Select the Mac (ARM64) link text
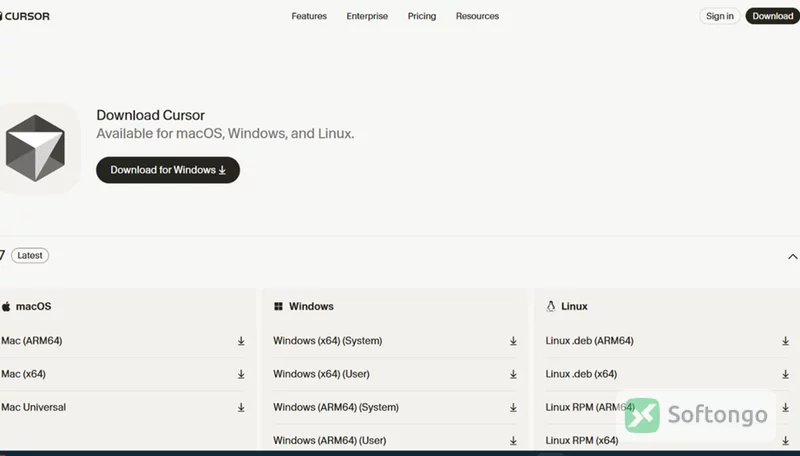This screenshot has width=800, height=456. pos(32,341)
